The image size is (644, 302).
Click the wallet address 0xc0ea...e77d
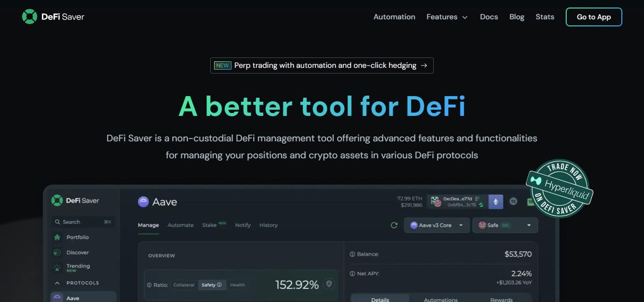coord(457,199)
